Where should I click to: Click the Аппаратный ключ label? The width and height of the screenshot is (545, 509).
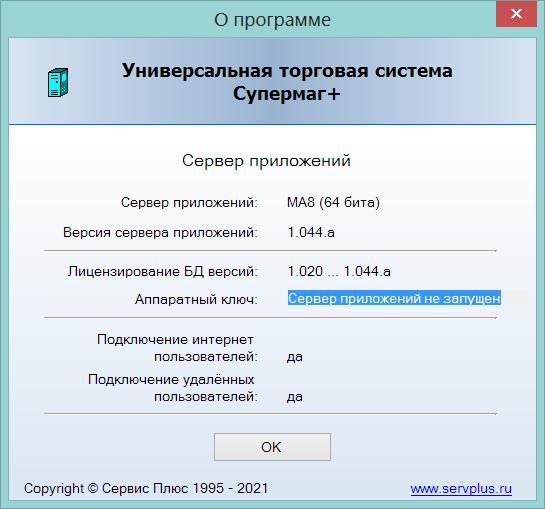point(196,299)
